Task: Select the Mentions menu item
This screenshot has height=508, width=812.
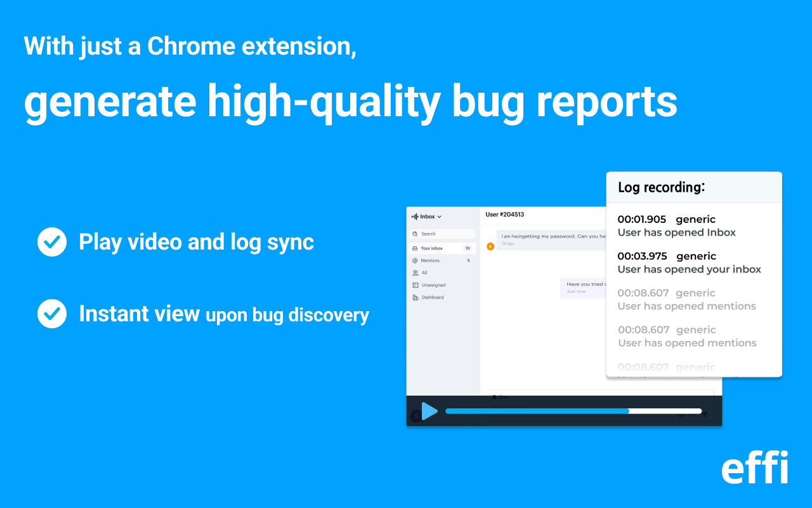Action: click(x=430, y=260)
